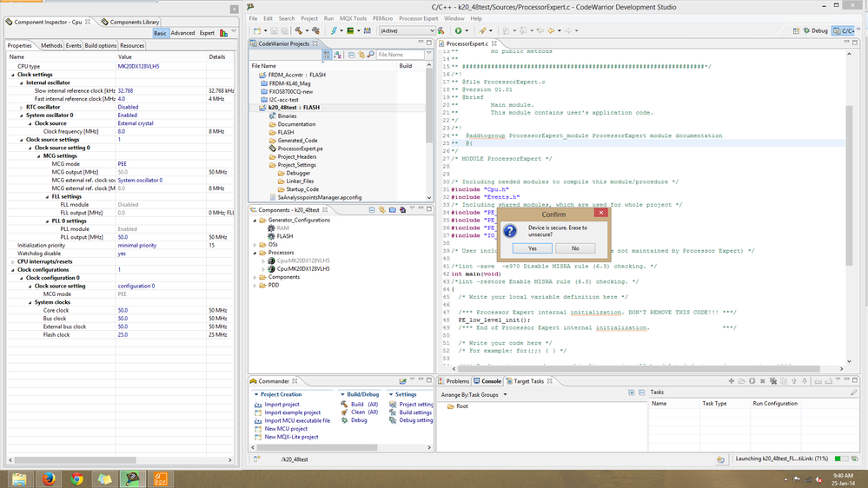The image size is (868, 488).
Task: Select the Console tab
Action: [487, 381]
